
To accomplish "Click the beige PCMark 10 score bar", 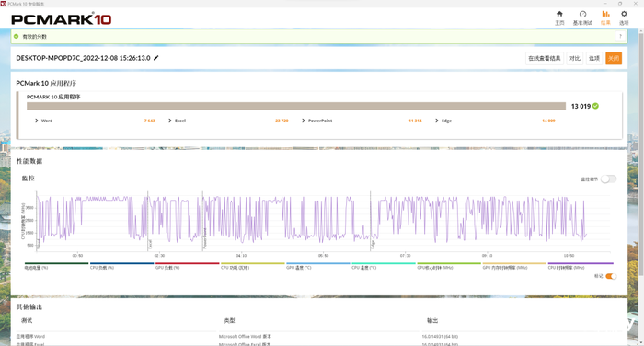I will point(296,106).
